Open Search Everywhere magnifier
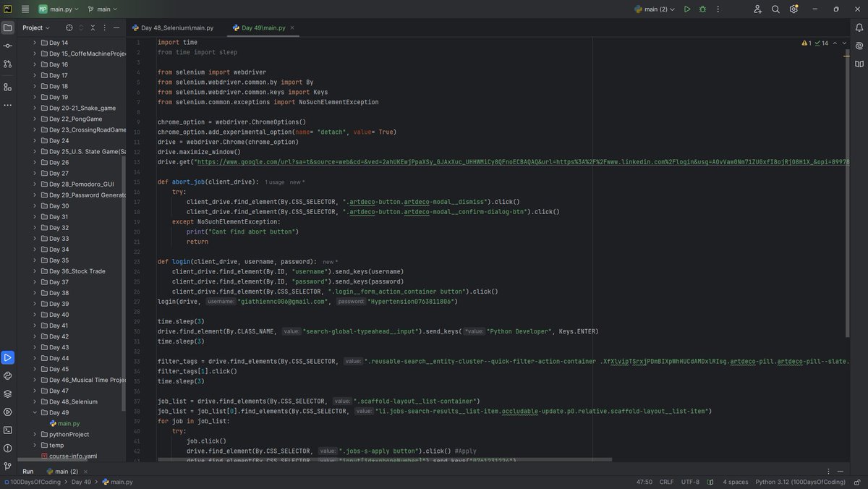Image resolution: width=868 pixels, height=489 pixels. (775, 9)
